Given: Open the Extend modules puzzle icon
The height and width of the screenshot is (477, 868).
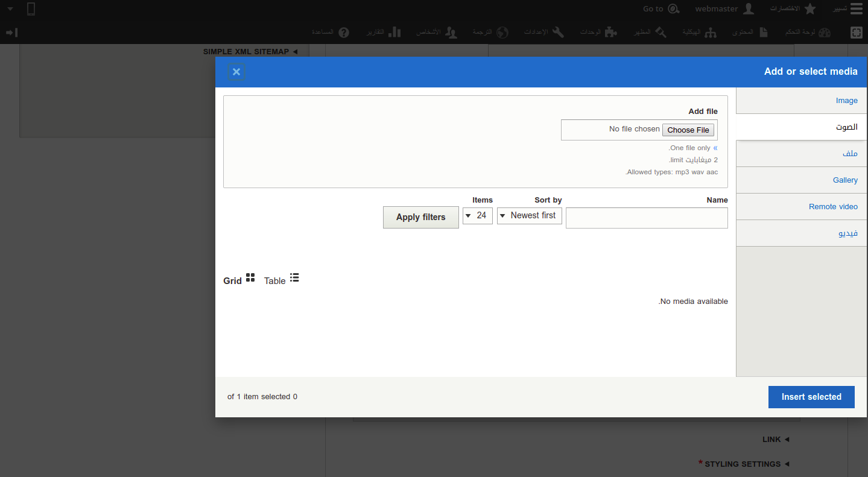Looking at the screenshot, I should (x=611, y=33).
